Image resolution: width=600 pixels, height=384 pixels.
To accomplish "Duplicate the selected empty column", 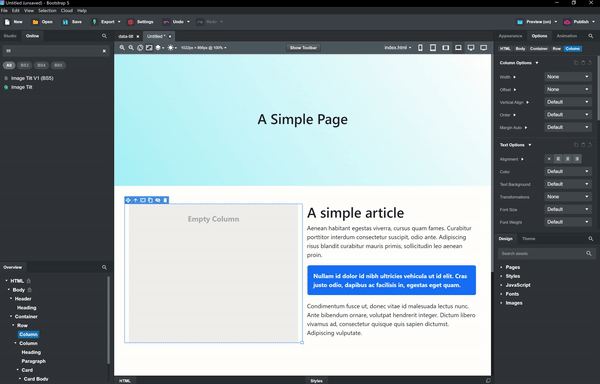I will click(x=150, y=200).
